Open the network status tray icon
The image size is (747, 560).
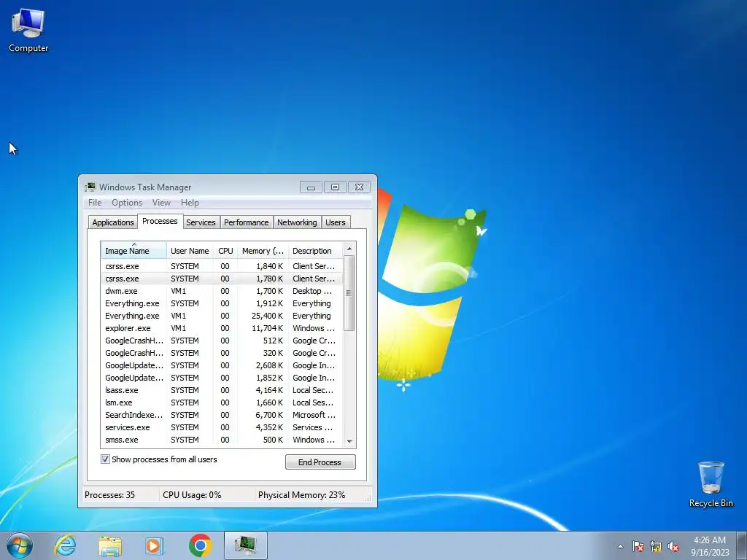point(656,546)
